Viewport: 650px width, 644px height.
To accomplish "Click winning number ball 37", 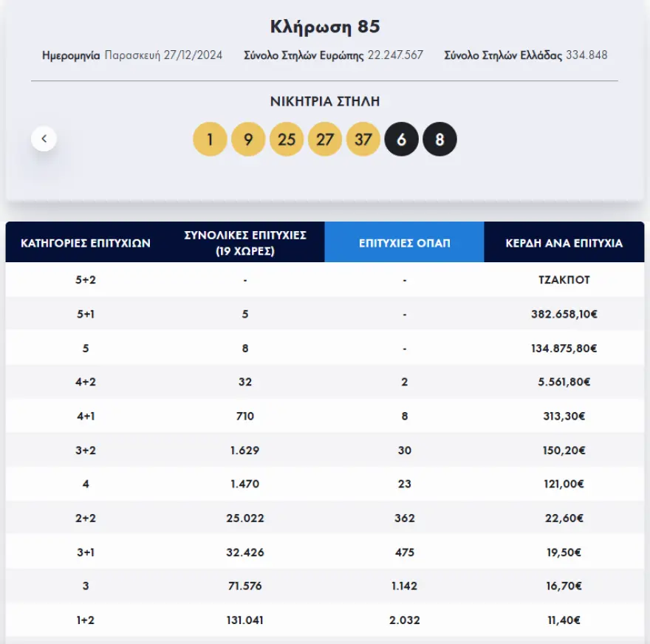I will click(x=363, y=139).
